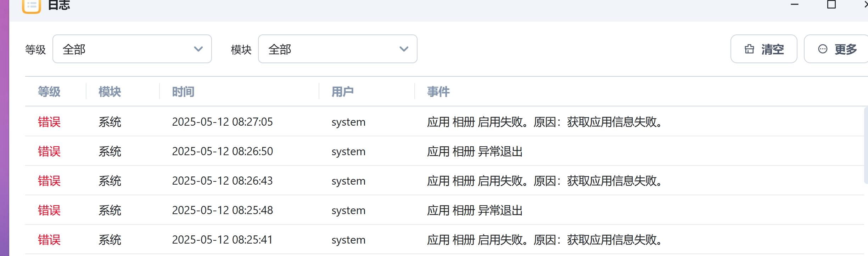Click system user in the 08:26:50 row
The height and width of the screenshot is (256, 868).
point(348,152)
